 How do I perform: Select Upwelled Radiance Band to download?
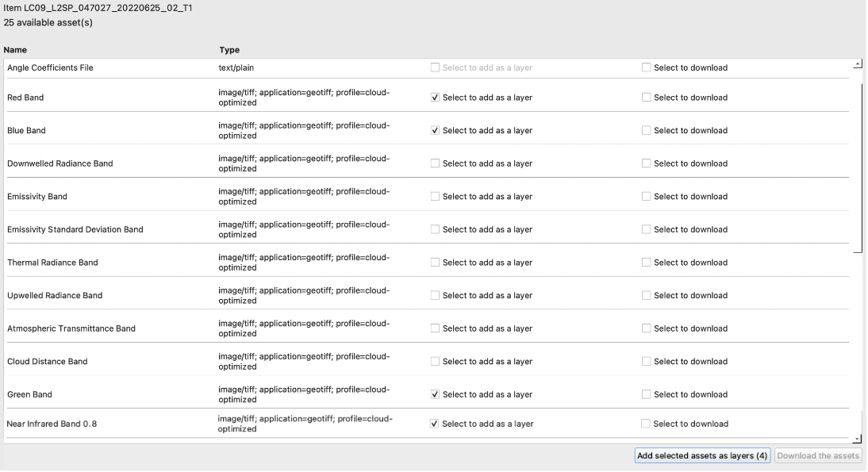(646, 295)
